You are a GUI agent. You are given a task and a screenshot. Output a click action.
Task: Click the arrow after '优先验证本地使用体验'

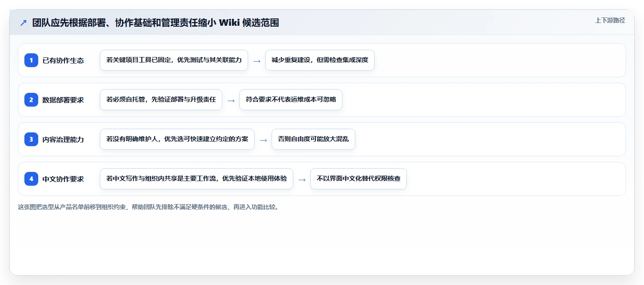click(x=302, y=179)
